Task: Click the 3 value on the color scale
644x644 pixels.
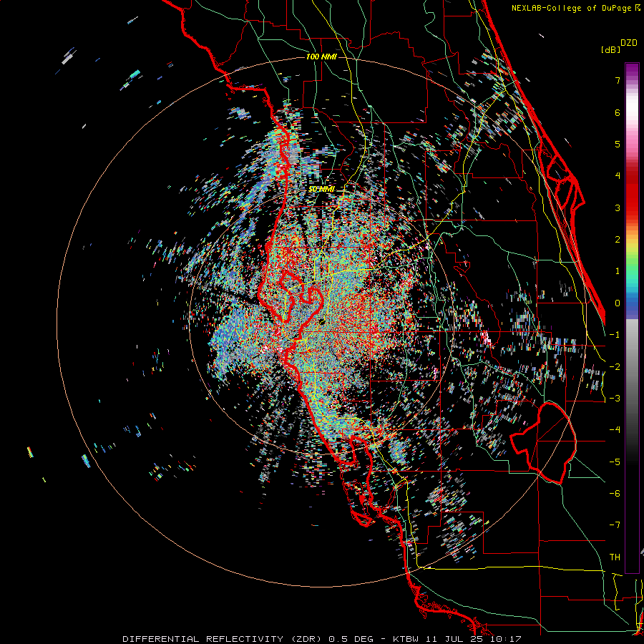Action: (618, 208)
